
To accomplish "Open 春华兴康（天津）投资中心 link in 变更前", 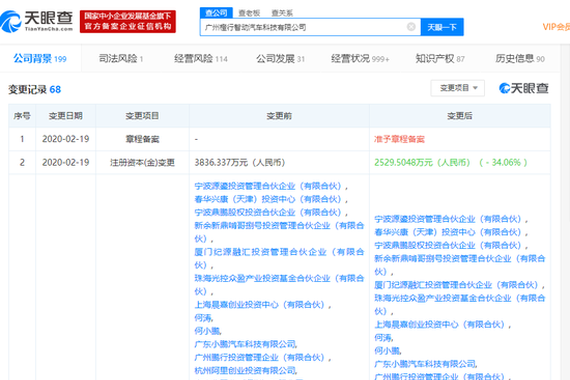I will 269,199.
